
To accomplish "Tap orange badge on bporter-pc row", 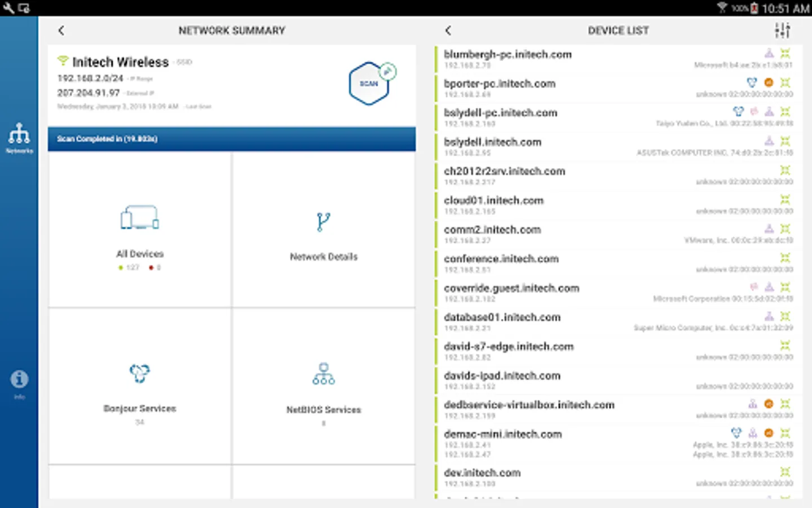I will coord(769,82).
